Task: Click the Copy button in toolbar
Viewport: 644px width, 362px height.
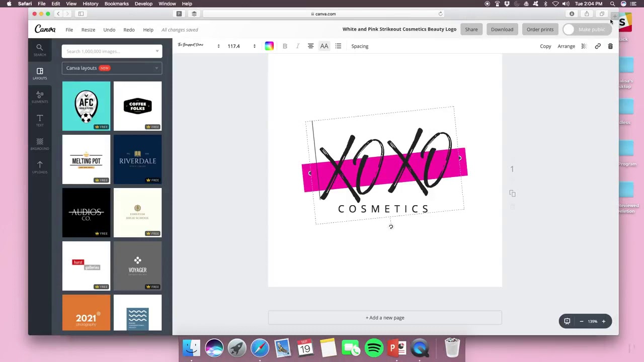Action: 545,46
